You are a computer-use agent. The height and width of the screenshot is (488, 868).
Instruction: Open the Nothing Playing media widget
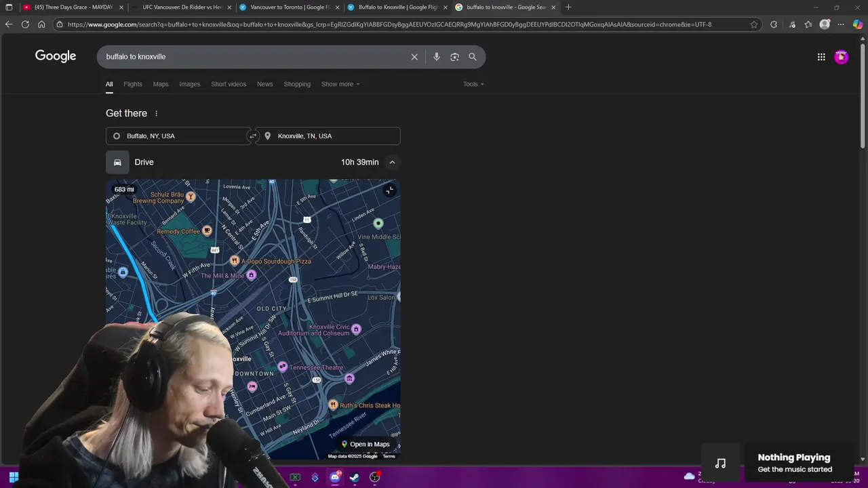pos(778,464)
